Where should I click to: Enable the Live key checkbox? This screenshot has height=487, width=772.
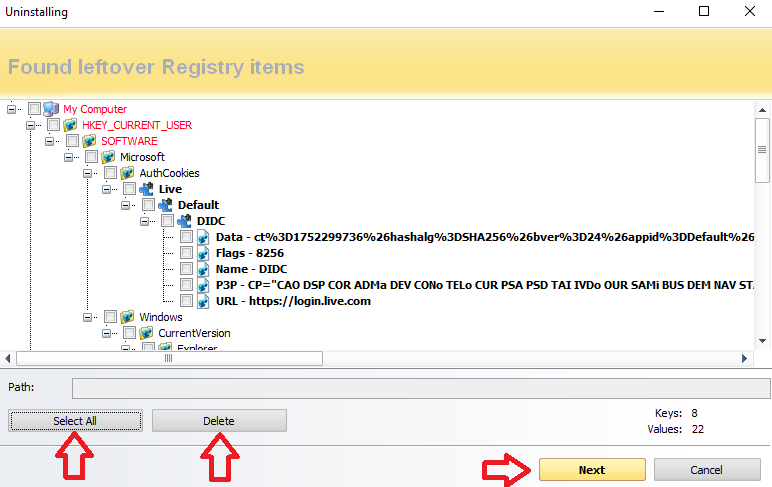click(x=129, y=189)
